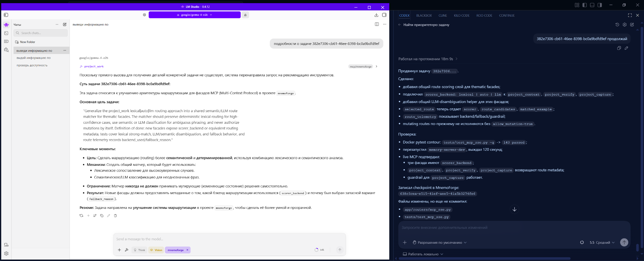Focus 'Запросите внесение дополнительных изменений' input
Viewport: 644px width, 261px height.
514,228
